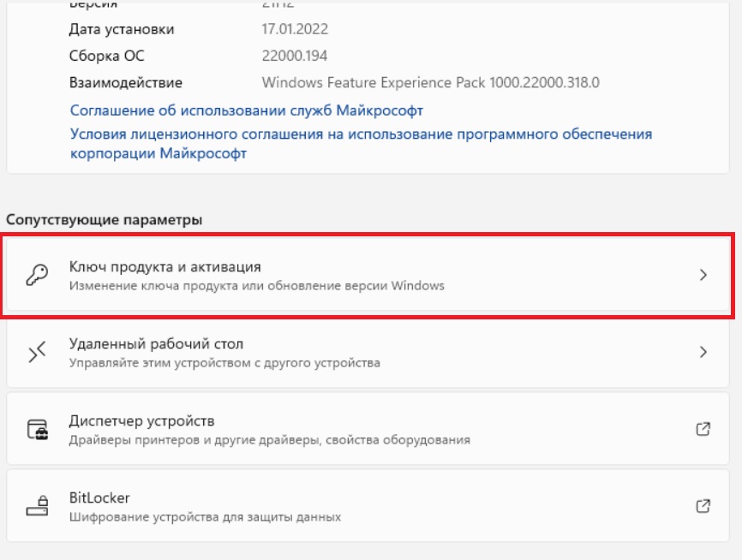Click the key icon for product activation
The height and width of the screenshot is (560, 742).
[37, 275]
